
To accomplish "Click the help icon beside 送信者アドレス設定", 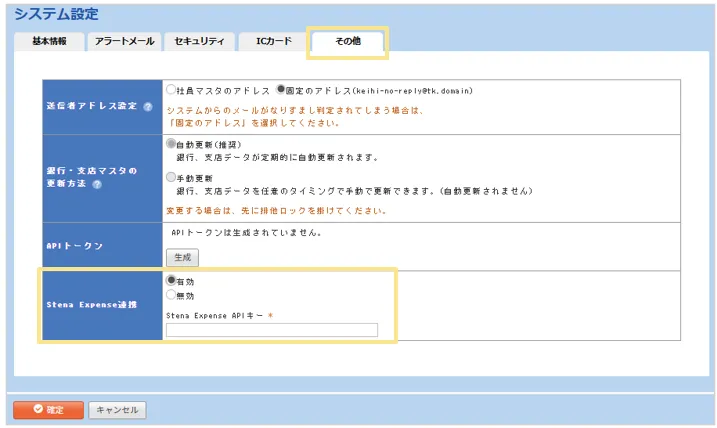I will (148, 106).
